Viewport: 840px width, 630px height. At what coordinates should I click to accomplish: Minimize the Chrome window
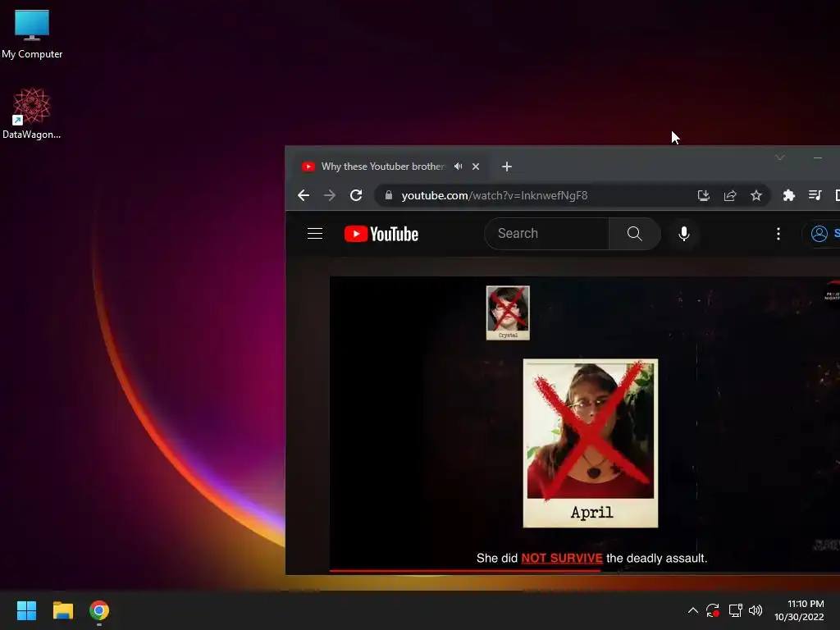coord(818,157)
